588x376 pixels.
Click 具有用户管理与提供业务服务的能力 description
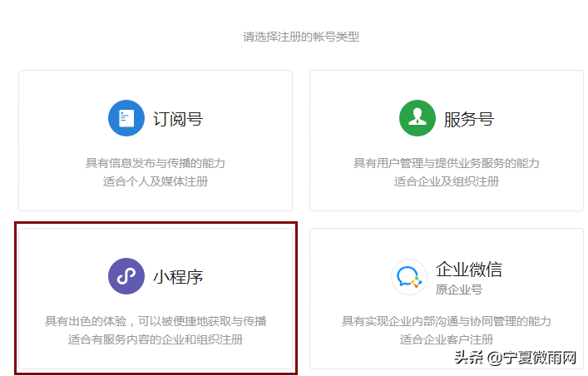coord(447,163)
